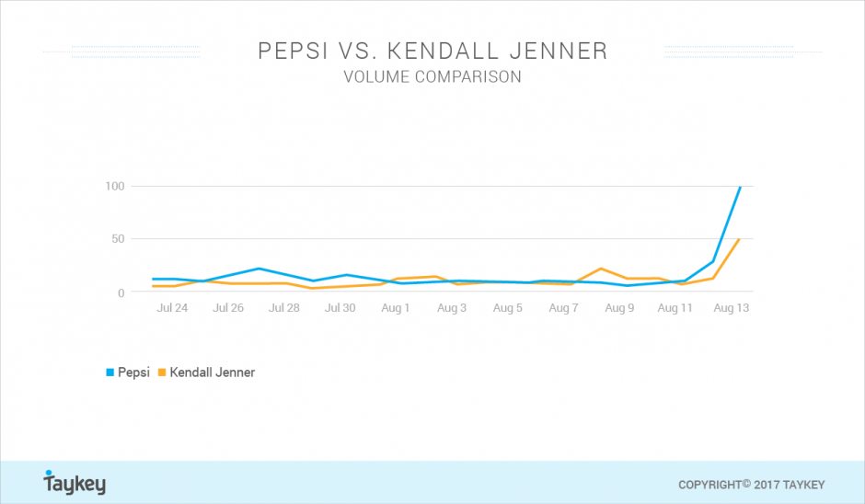Click the blue Pepsi legend swatch
Image resolution: width=865 pixels, height=504 pixels.
click(x=110, y=372)
